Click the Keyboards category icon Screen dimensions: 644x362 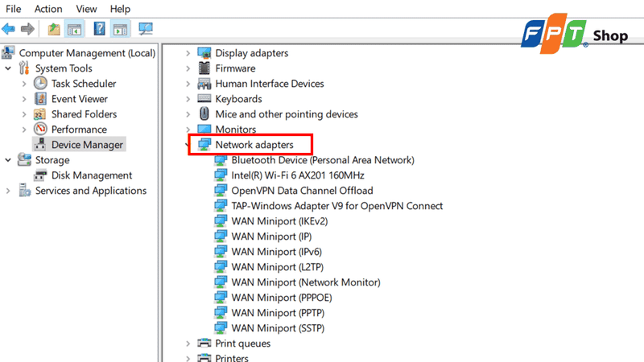click(204, 98)
